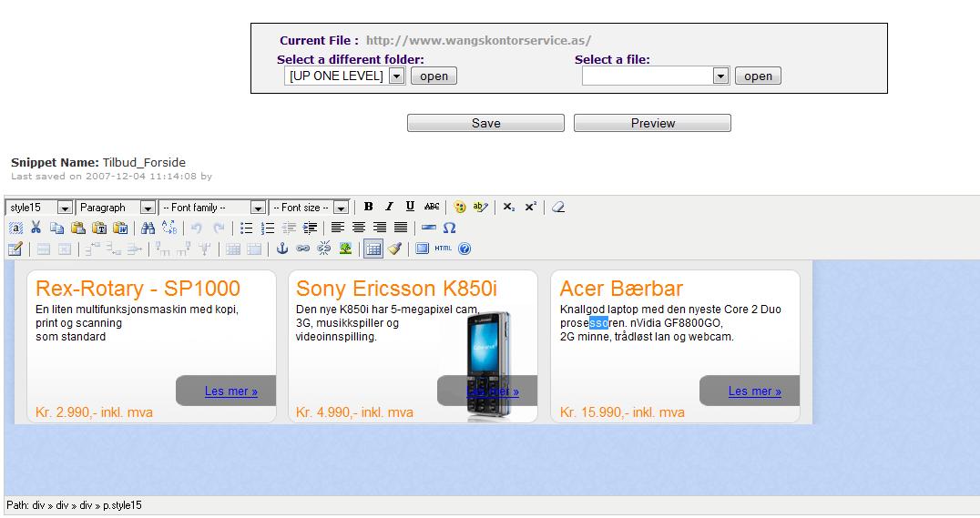980x518 pixels.
Task: Click paste as plain text icon
Action: click(x=99, y=229)
